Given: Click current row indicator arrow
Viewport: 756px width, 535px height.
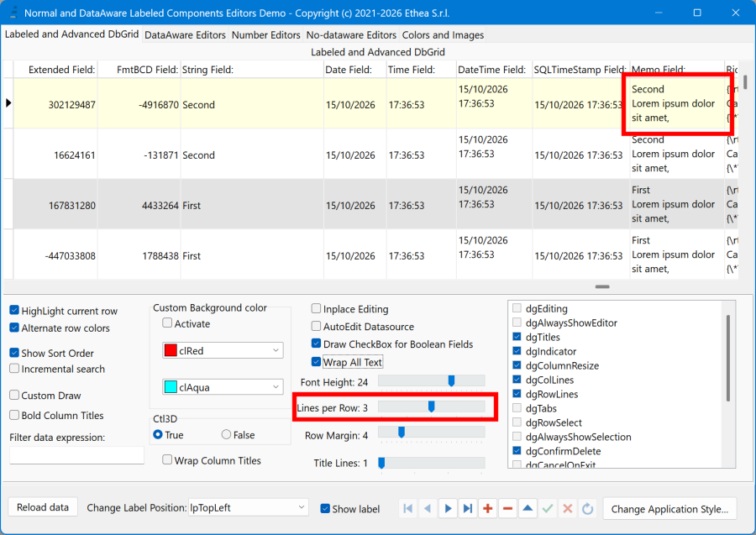Looking at the screenshot, I should (x=8, y=102).
